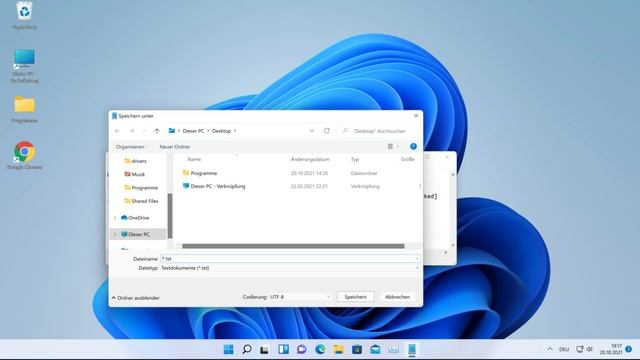Open the help button in dialog
The image size is (640, 360).
pos(413,147)
